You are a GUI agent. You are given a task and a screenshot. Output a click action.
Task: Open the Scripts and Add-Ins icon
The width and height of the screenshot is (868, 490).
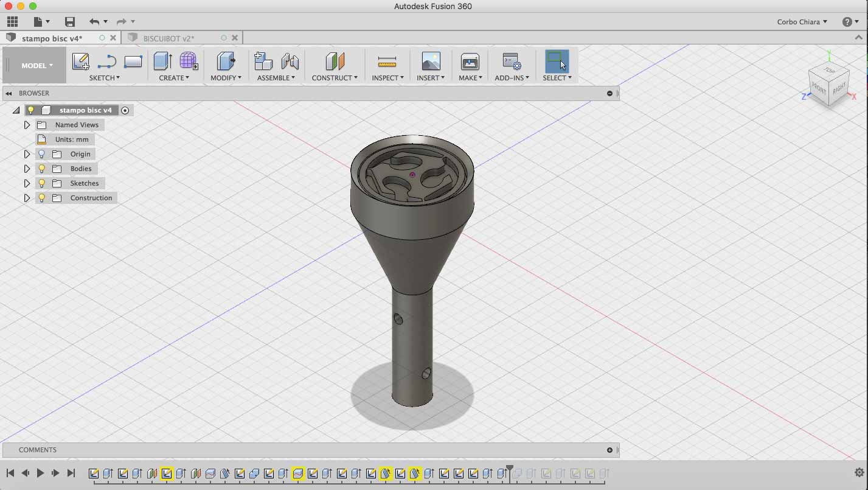click(512, 61)
